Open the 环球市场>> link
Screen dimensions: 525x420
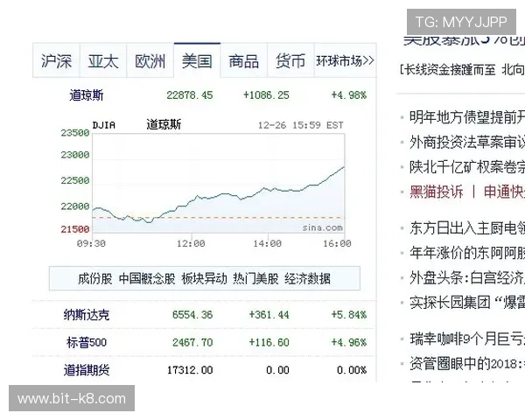346,61
